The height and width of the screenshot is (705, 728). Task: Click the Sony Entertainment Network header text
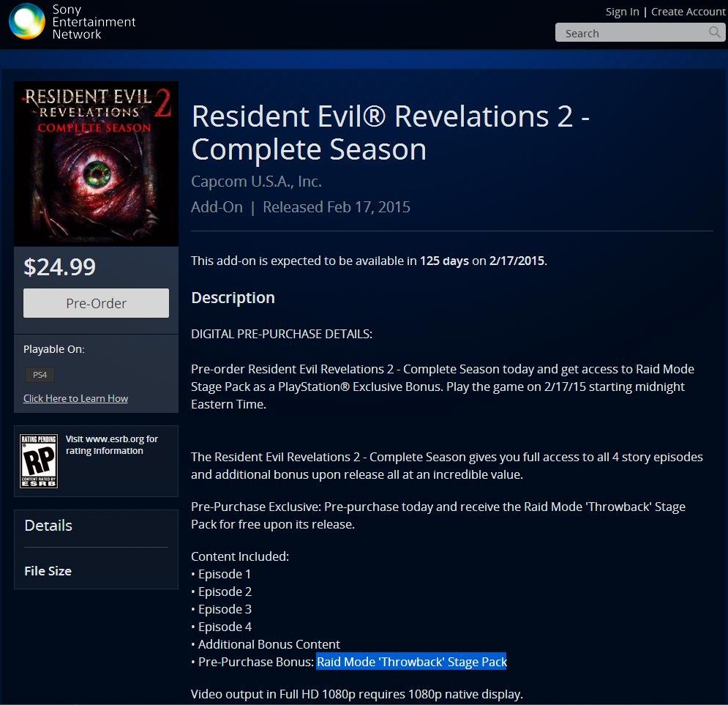(x=94, y=22)
